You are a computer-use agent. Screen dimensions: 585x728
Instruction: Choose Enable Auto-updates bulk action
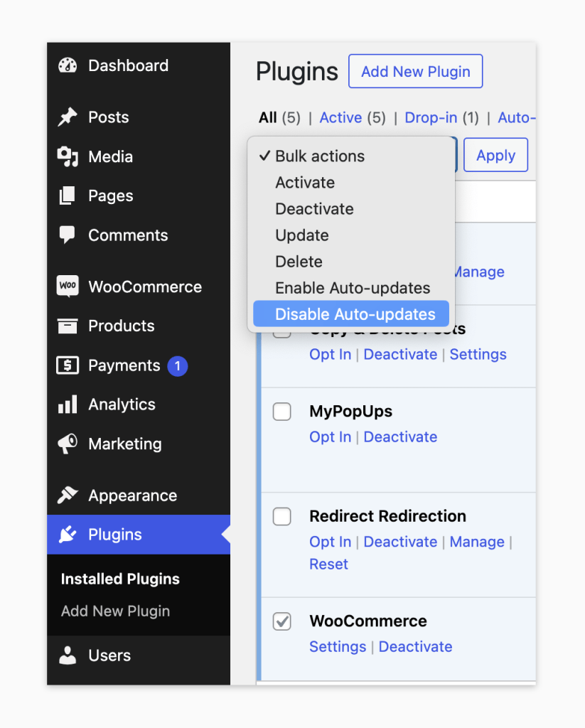click(351, 288)
